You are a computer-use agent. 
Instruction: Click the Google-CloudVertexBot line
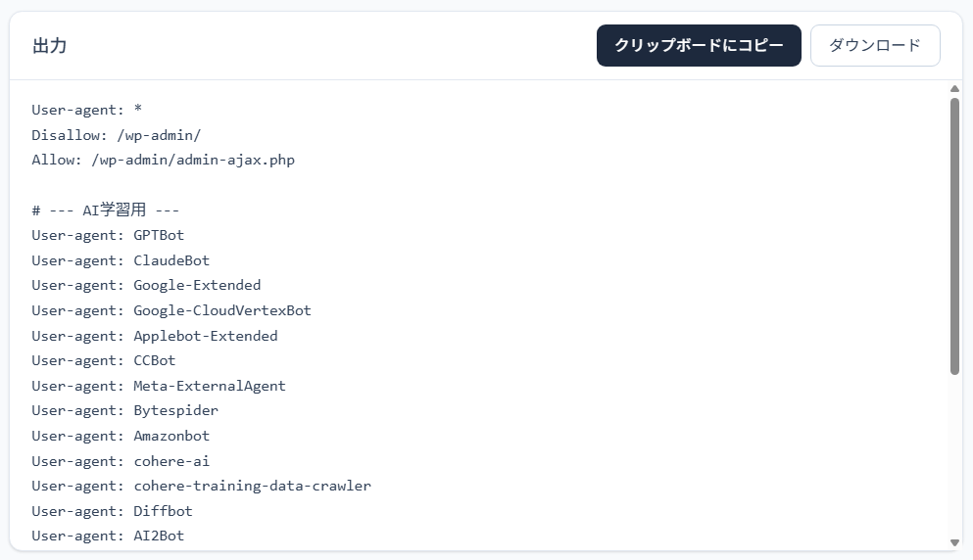tap(171, 310)
